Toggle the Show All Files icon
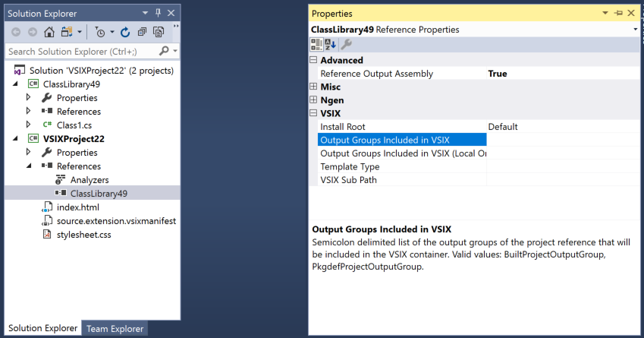The width and height of the screenshot is (644, 338). click(159, 32)
